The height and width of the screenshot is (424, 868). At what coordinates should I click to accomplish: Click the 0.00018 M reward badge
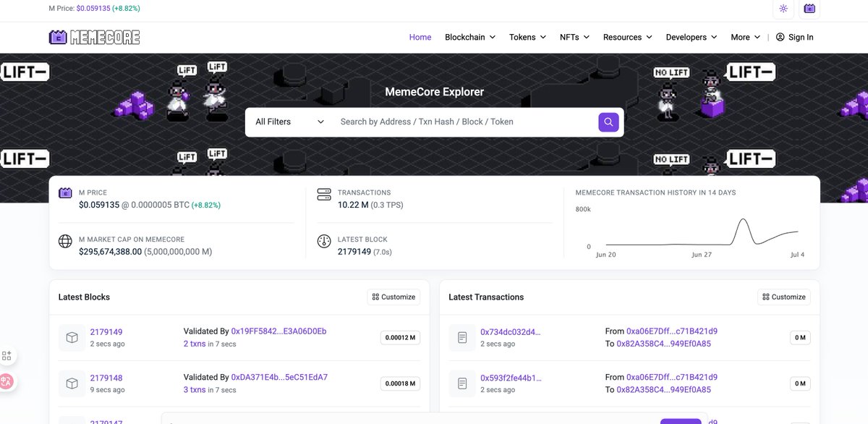point(400,383)
